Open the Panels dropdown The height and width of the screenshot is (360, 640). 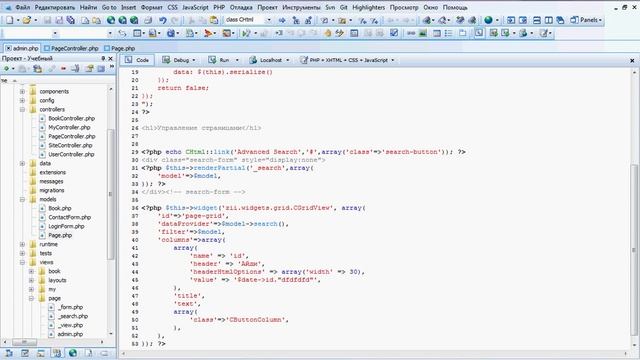tap(586, 20)
